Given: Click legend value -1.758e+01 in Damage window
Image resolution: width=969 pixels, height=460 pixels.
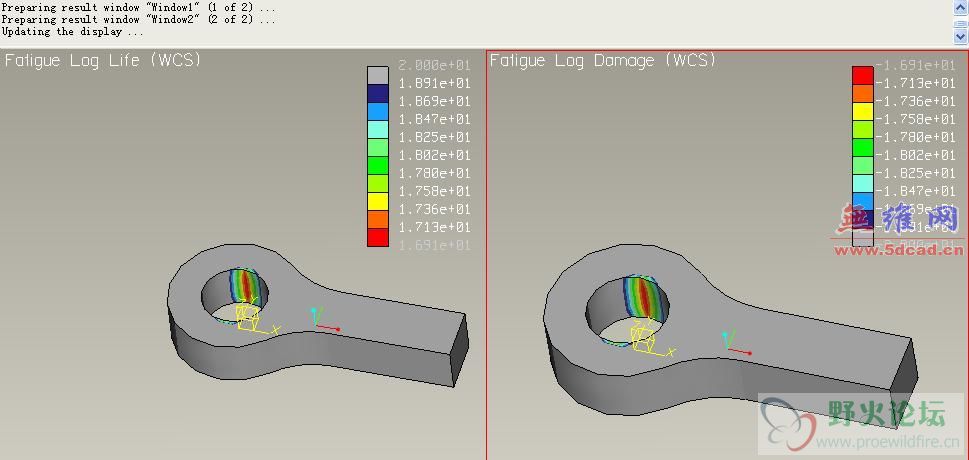Looking at the screenshot, I should [916, 119].
